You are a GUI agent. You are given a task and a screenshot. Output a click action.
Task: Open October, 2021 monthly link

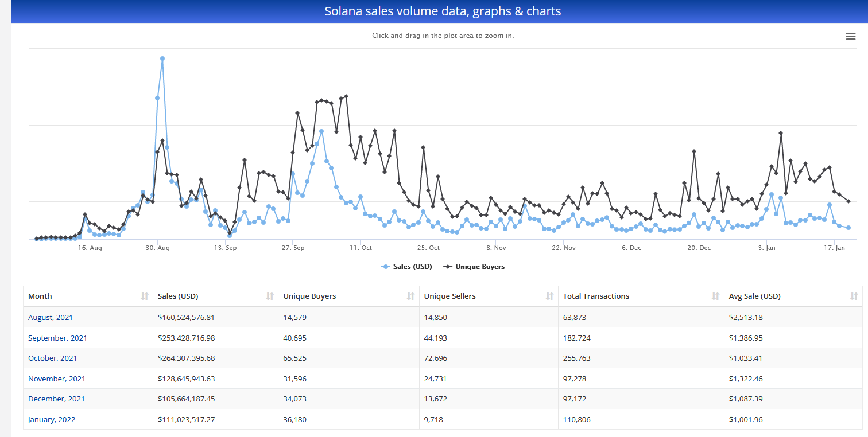[52, 358]
